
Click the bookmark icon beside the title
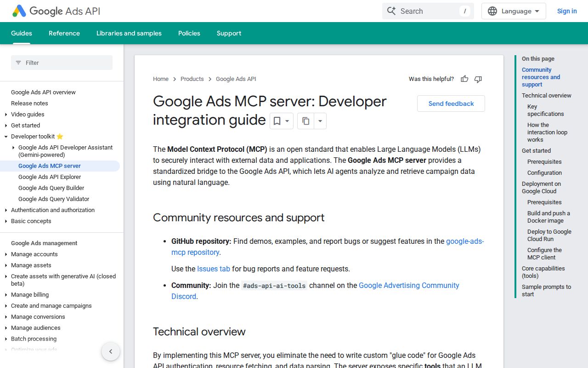coord(277,121)
